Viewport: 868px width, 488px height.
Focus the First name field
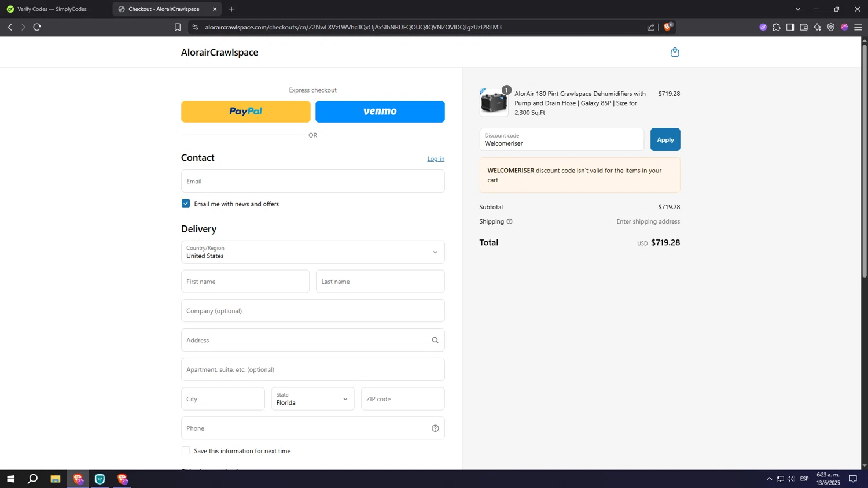click(245, 282)
